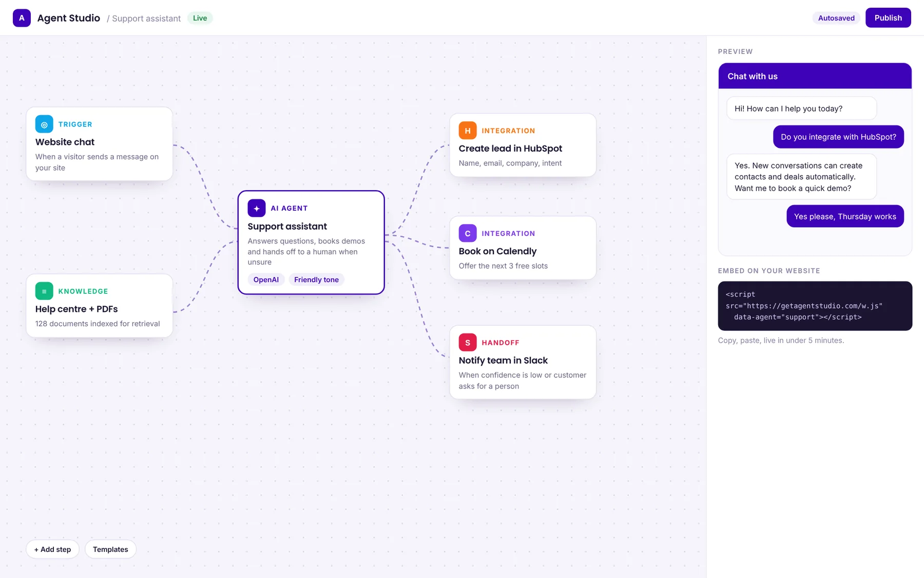Click the HANDOFF label

click(x=500, y=343)
